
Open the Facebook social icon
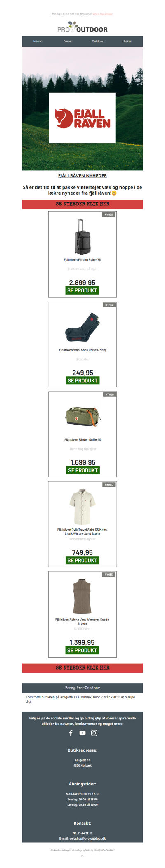point(71,733)
